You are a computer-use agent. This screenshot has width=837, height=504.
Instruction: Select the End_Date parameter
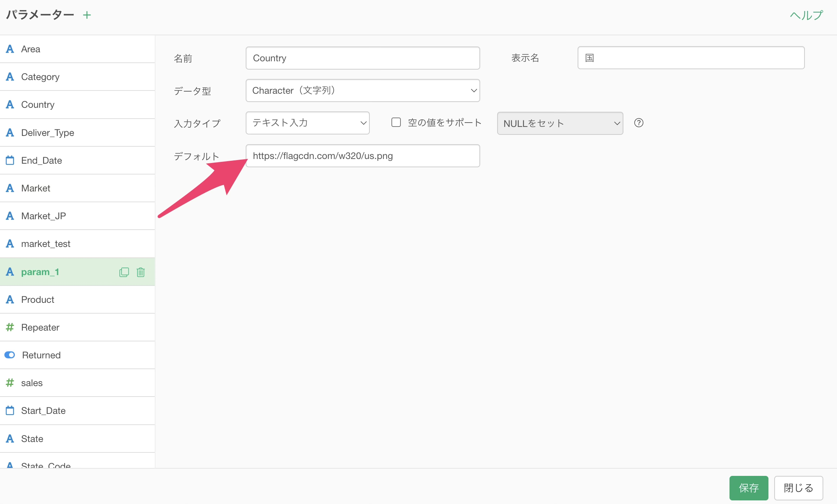coord(78,160)
